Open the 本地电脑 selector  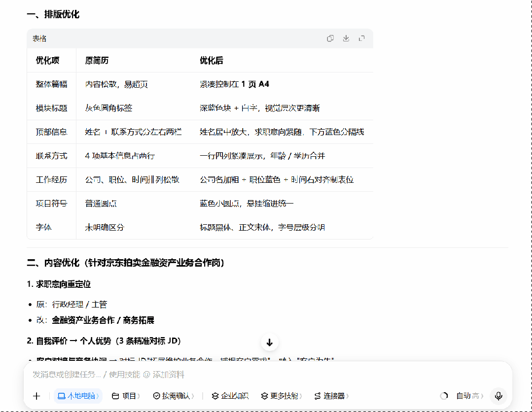(x=78, y=396)
